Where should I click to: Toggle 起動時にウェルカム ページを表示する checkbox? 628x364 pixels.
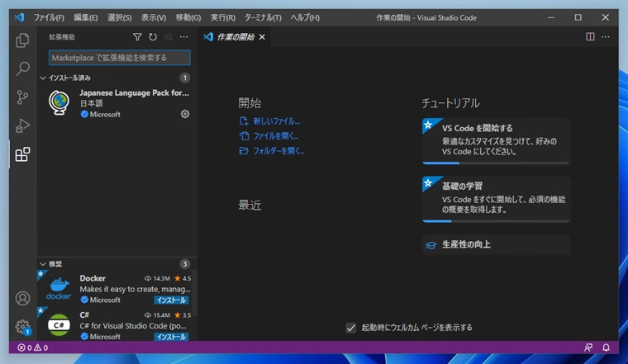pos(351,328)
